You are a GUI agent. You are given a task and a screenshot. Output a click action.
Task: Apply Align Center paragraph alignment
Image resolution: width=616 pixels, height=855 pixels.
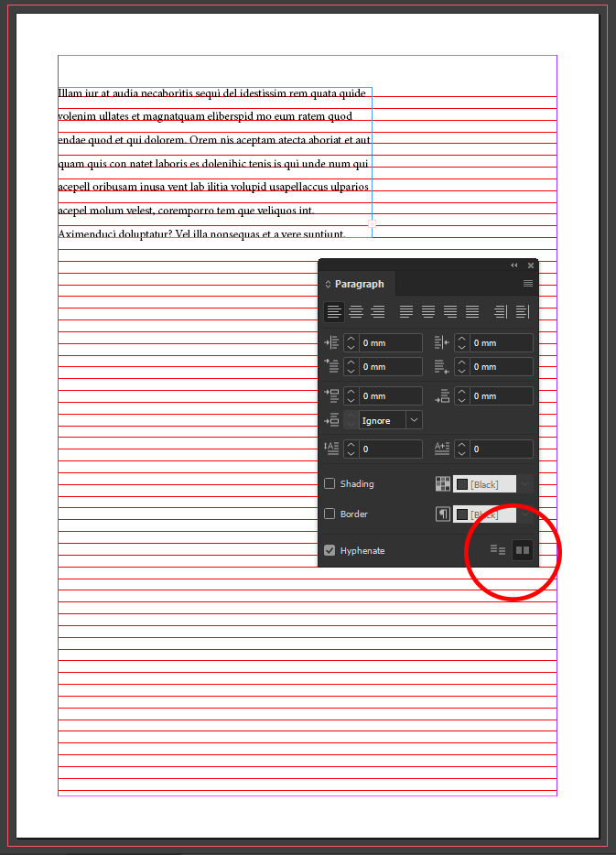[x=356, y=312]
